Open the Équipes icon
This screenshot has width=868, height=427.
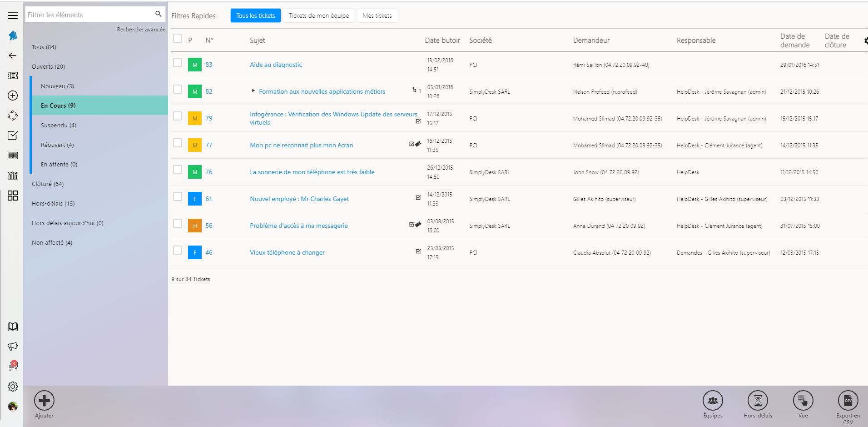[713, 401]
